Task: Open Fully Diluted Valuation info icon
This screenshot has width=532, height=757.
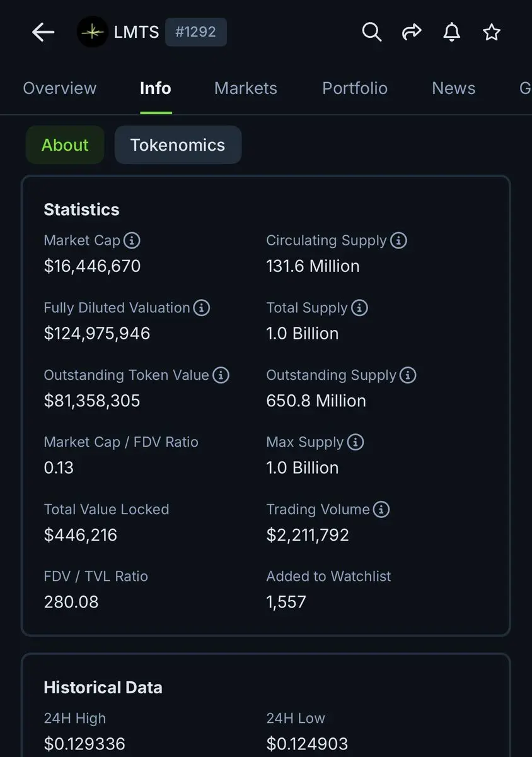Action: [202, 308]
